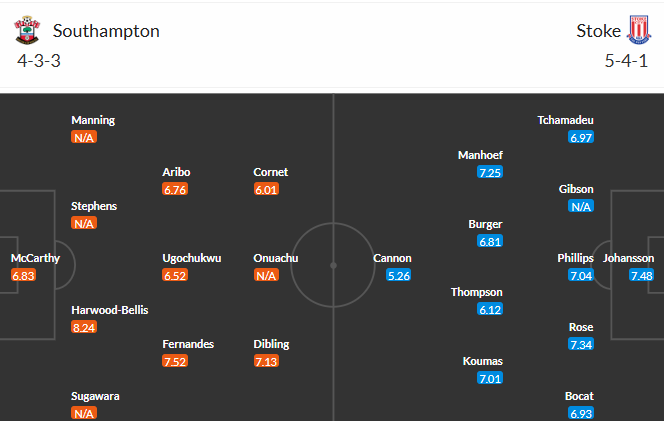664x421 pixels.
Task: Click the Southampton 4-3-3 formation label
Action: [x=39, y=61]
